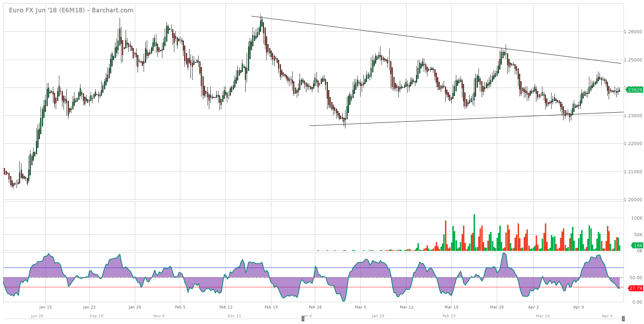
Task: Click the tallest green volume bar
Action: [474, 233]
